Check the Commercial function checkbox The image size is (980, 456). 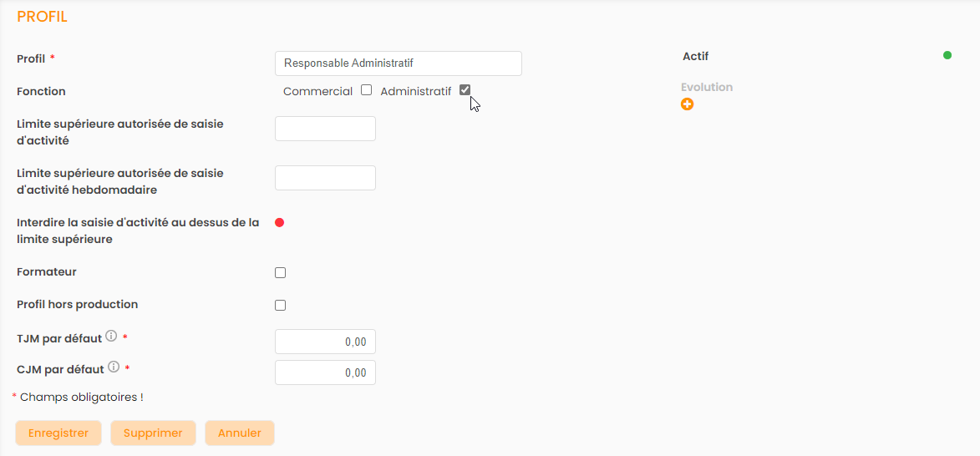(x=366, y=90)
